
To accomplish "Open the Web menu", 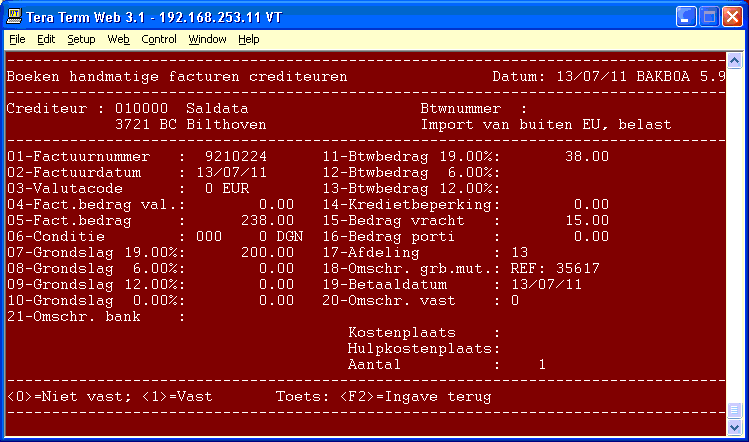I will (118, 39).
